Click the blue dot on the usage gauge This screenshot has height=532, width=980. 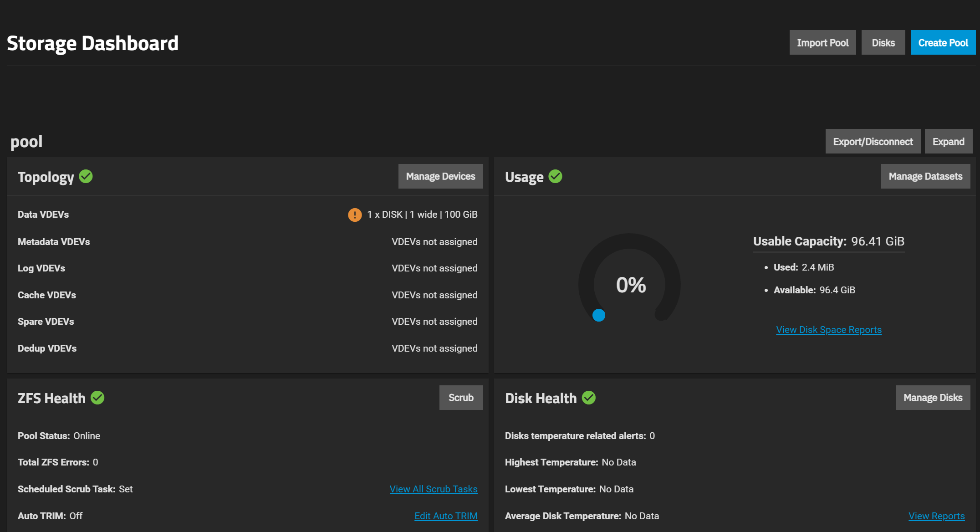(x=599, y=315)
